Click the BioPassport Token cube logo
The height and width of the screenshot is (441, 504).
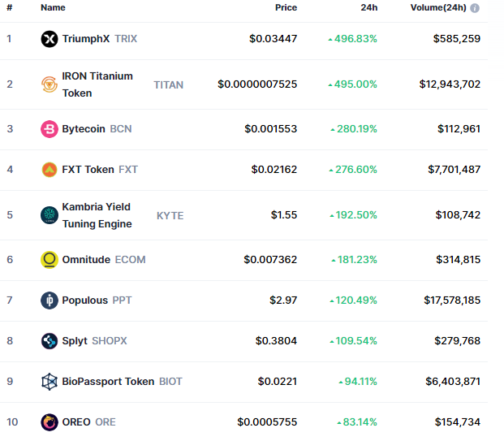(50, 382)
